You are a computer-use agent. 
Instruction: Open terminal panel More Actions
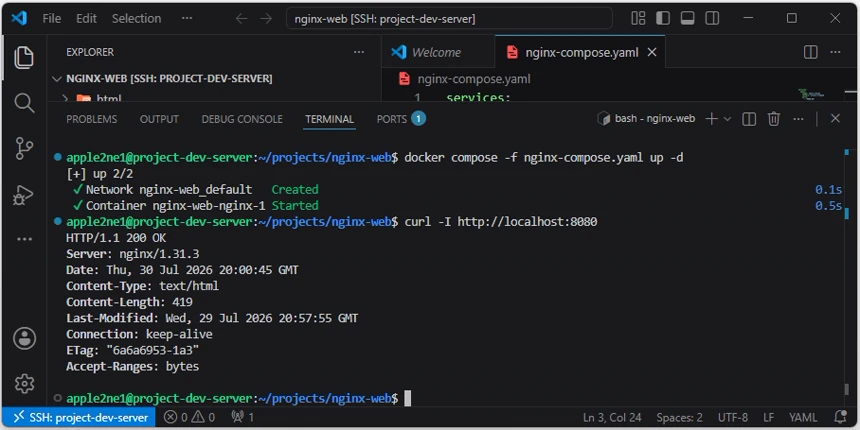(798, 118)
